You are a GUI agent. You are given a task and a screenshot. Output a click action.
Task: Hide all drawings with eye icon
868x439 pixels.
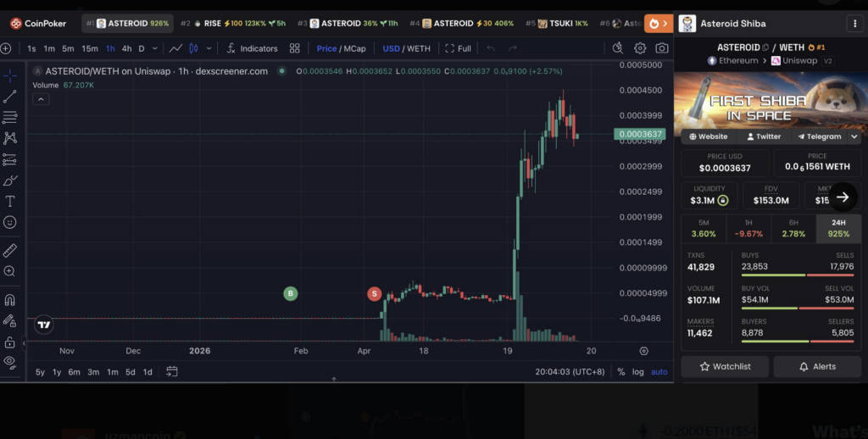[x=10, y=362]
